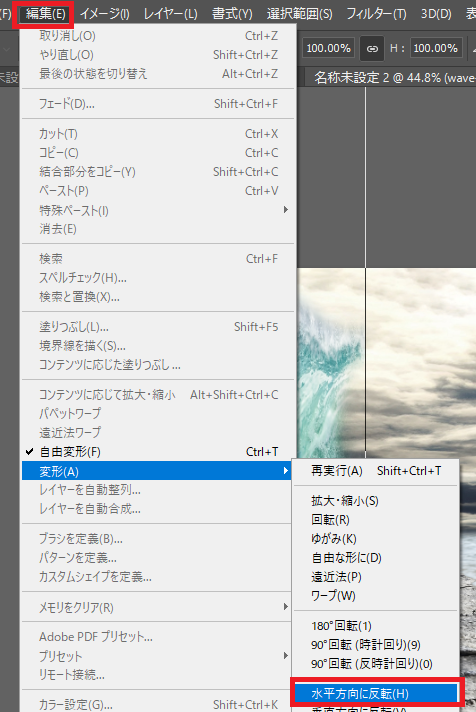Image resolution: width=476 pixels, height=712 pixels.
Task: Open the イメージ(I) menu
Action: tap(104, 14)
